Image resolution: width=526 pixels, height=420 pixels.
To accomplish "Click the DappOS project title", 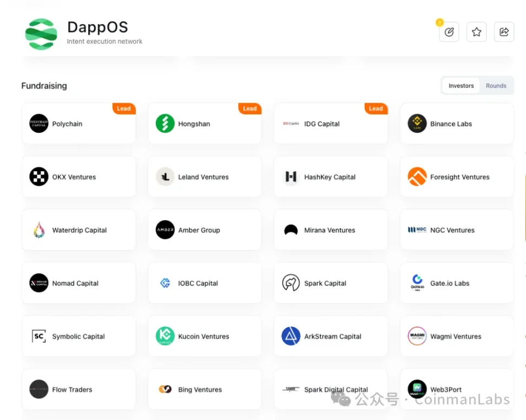I will (x=97, y=27).
